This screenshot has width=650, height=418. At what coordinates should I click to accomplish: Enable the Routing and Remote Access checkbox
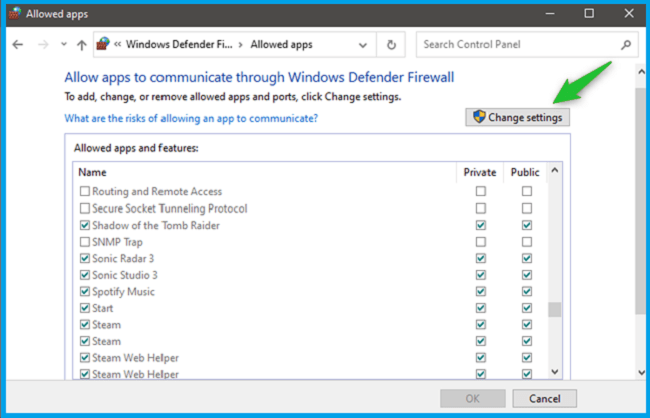[x=85, y=191]
